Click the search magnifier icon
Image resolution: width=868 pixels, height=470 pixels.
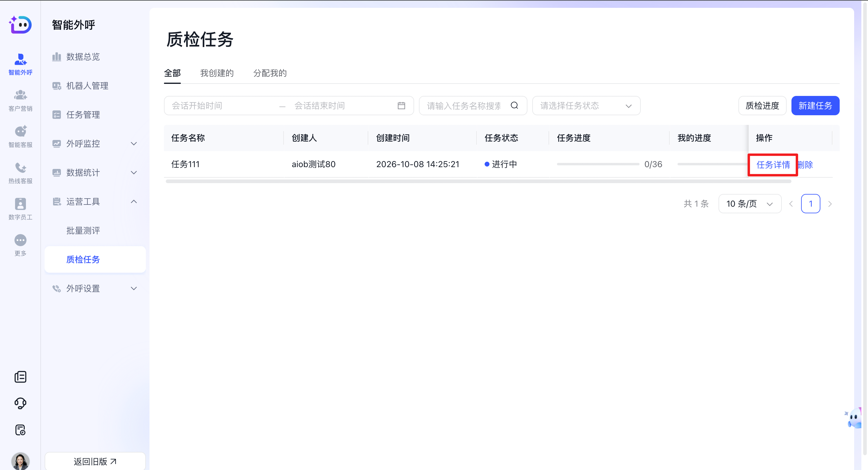514,106
